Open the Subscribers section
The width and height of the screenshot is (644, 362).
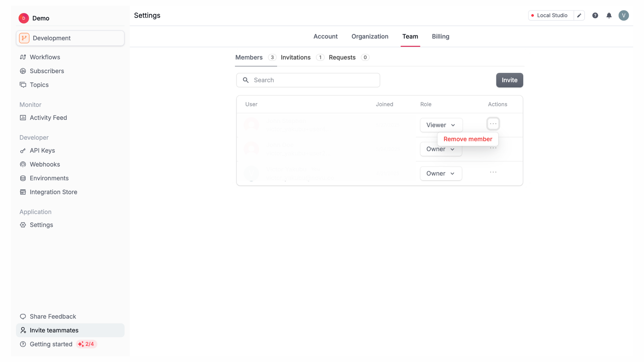[47, 71]
